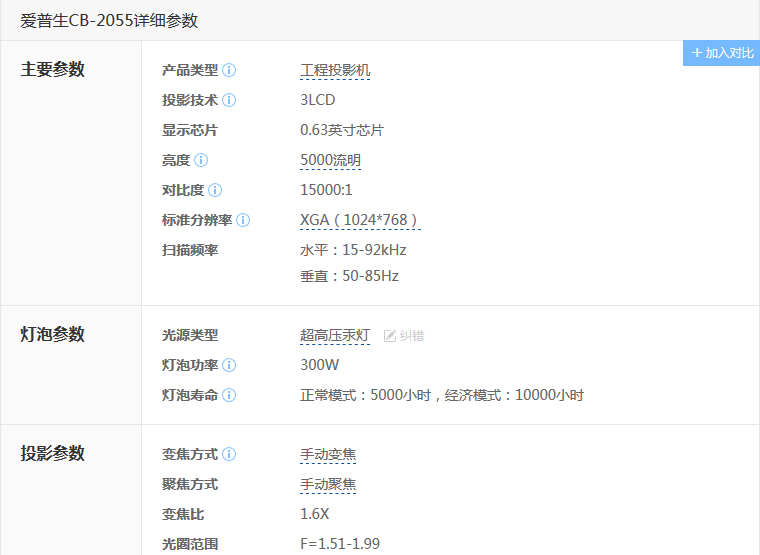Click the 变焦比 label
The image size is (760, 555).
point(183,514)
